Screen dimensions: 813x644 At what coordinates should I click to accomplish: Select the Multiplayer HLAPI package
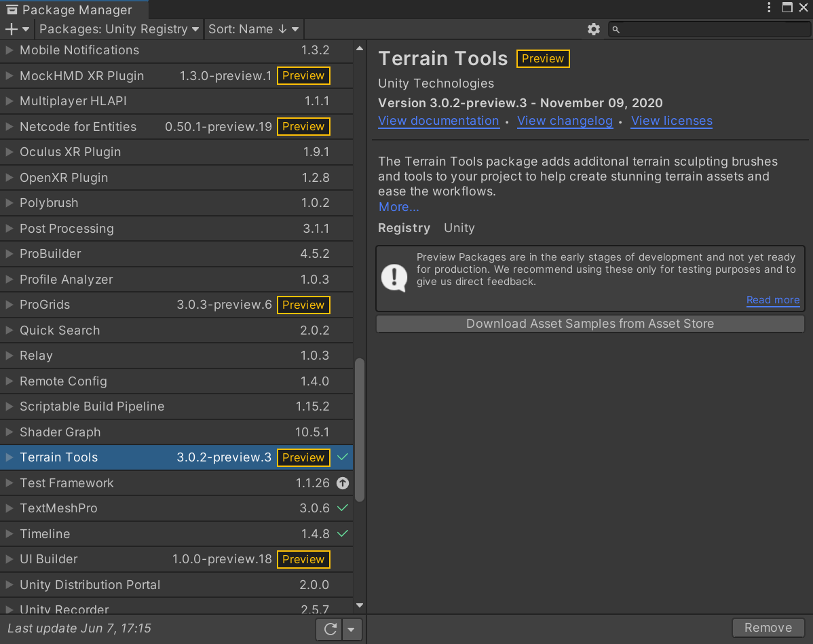pyautogui.click(x=176, y=101)
